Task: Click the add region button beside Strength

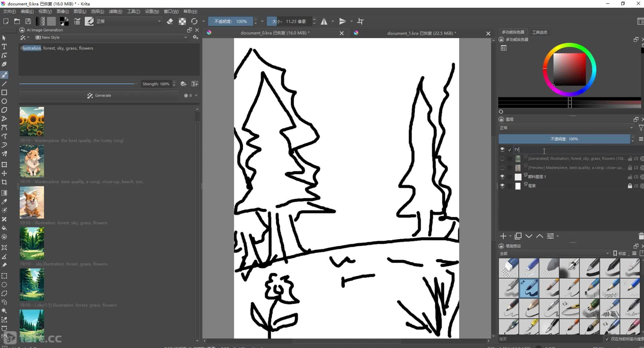Action: pos(195,84)
